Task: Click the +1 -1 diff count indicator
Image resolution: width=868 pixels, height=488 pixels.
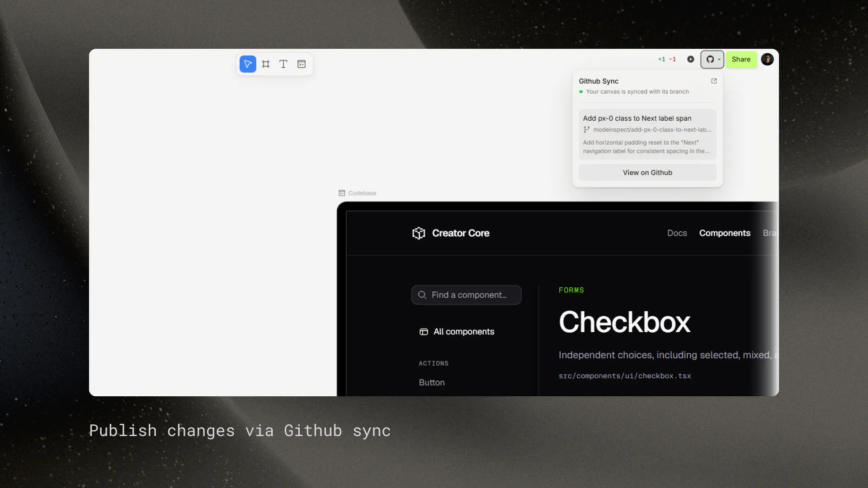Action: pyautogui.click(x=667, y=59)
